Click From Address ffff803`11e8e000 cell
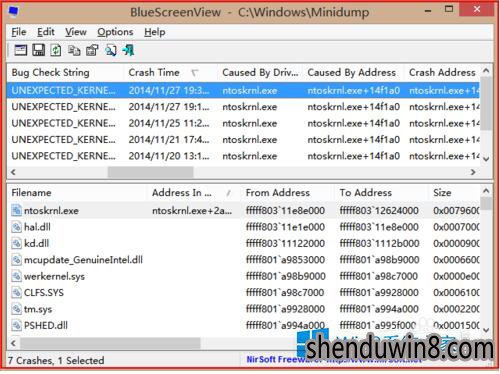The height and width of the screenshot is (374, 500). coord(285,211)
